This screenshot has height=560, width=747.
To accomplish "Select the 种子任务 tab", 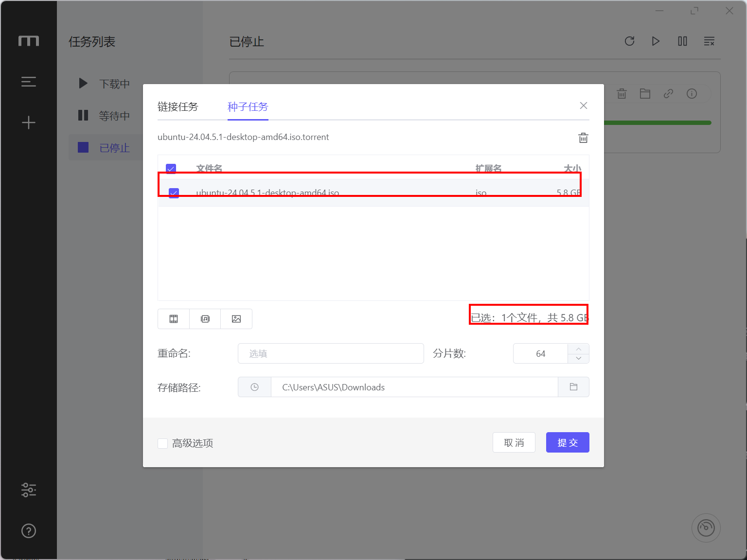I will tap(248, 106).
